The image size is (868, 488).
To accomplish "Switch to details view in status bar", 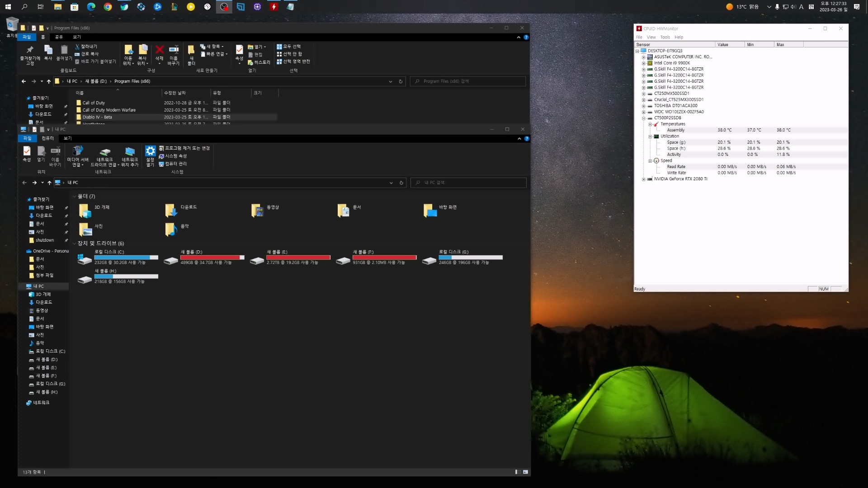I will click(518, 472).
